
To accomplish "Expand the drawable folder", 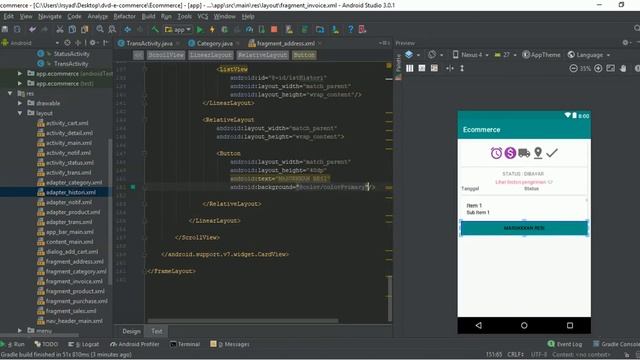I will (20, 103).
